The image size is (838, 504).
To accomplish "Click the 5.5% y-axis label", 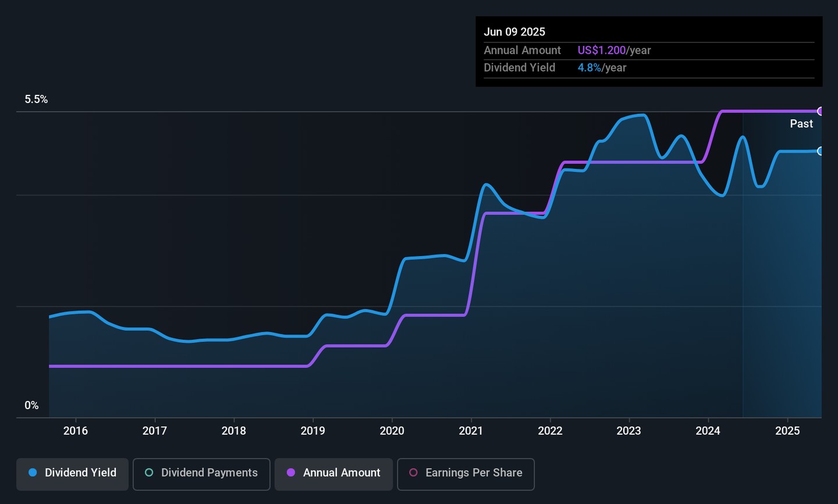I will 36,100.
